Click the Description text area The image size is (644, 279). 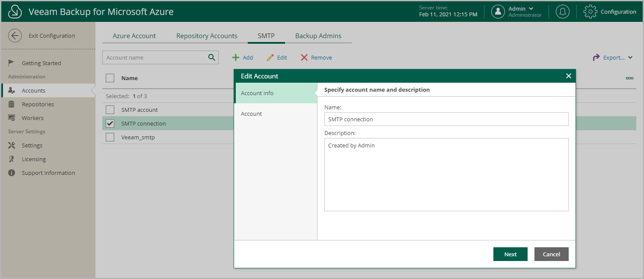[x=446, y=174]
